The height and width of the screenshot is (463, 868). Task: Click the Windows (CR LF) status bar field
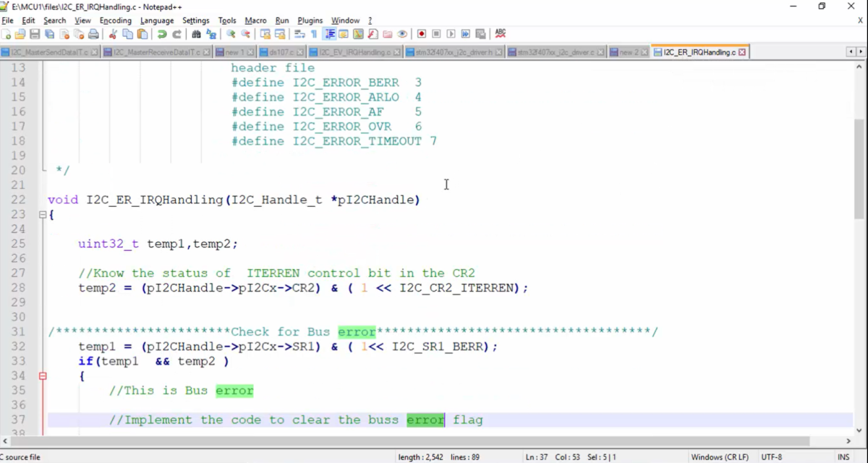tap(719, 457)
